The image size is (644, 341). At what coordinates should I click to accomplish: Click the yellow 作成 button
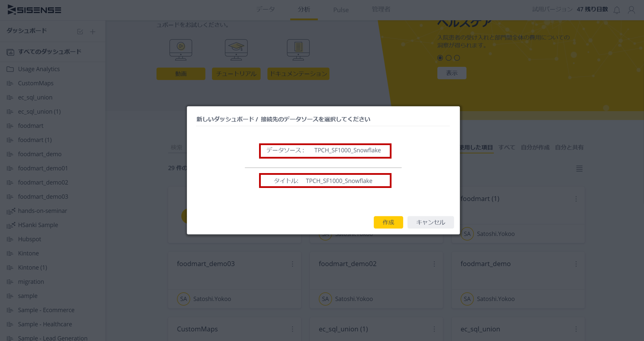(x=388, y=222)
